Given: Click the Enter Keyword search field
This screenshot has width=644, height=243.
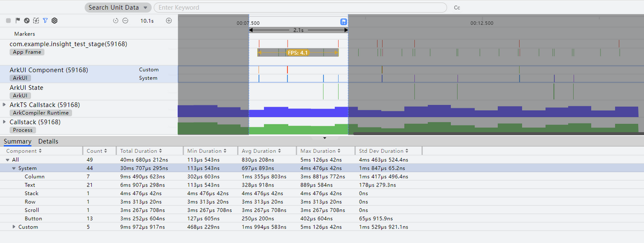Looking at the screenshot, I should (x=301, y=8).
